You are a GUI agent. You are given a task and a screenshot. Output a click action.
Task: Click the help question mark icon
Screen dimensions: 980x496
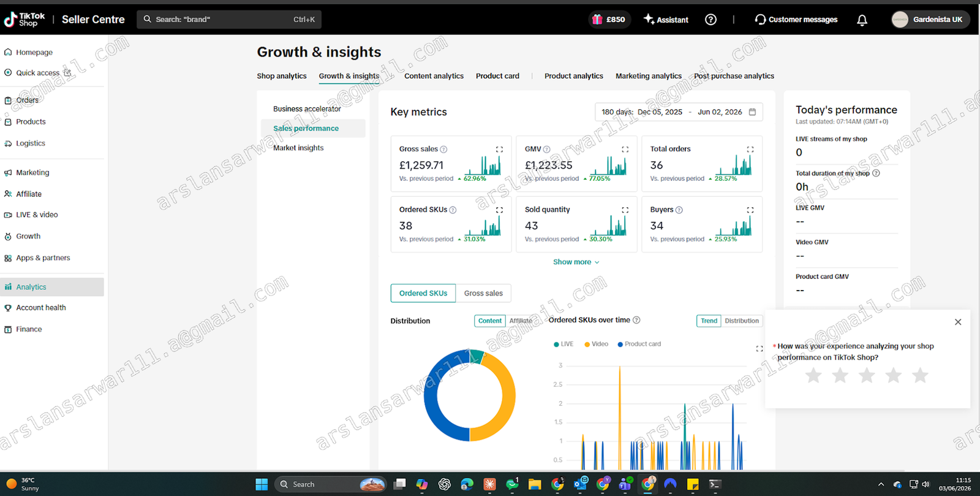[710, 20]
